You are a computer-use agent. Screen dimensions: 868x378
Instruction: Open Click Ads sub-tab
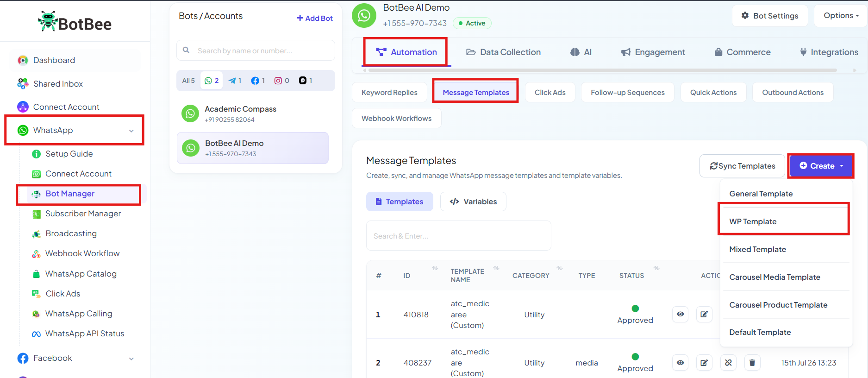(550, 93)
